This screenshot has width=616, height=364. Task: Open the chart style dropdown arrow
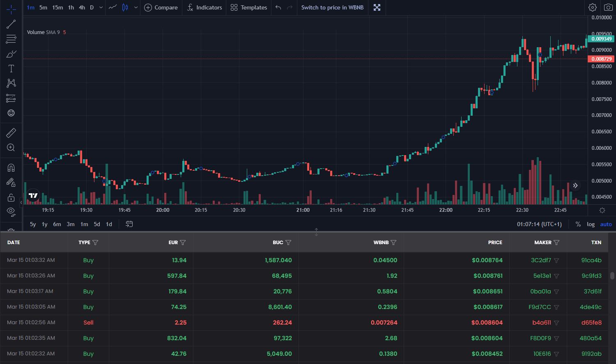coord(136,7)
